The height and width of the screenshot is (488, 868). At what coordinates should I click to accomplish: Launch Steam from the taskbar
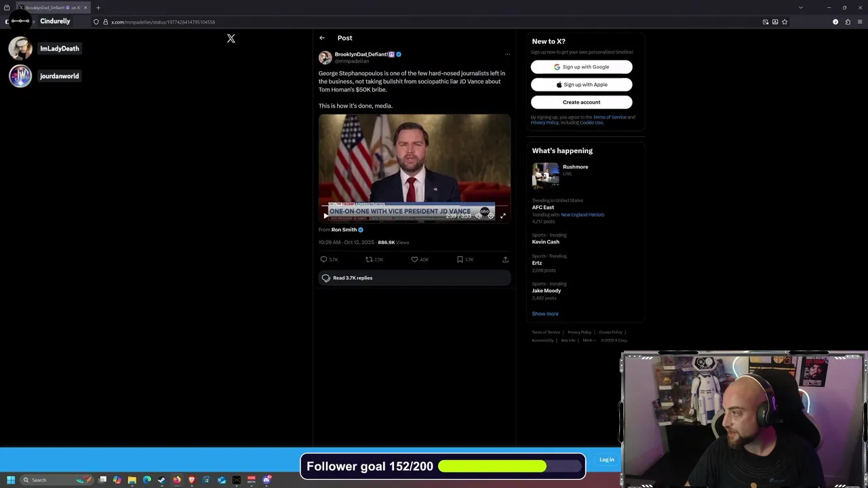161,480
